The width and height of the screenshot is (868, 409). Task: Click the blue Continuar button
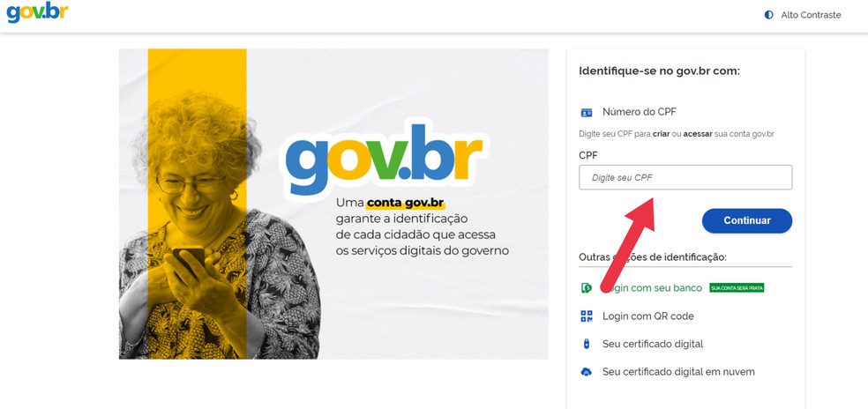[747, 220]
